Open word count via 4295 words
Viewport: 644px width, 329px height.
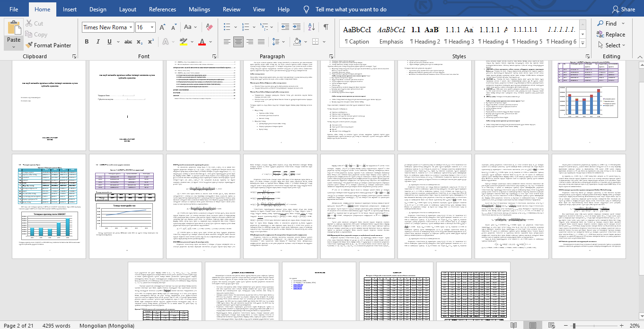pos(56,325)
